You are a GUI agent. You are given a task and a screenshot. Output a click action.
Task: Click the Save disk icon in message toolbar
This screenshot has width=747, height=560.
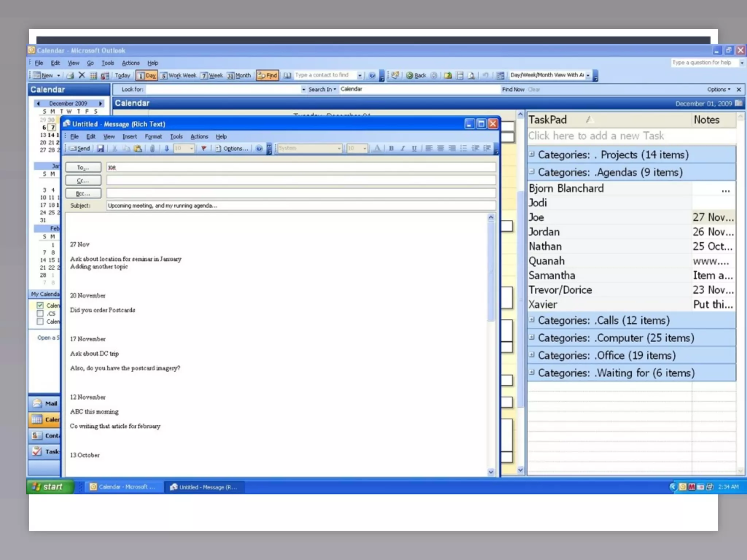[101, 148]
